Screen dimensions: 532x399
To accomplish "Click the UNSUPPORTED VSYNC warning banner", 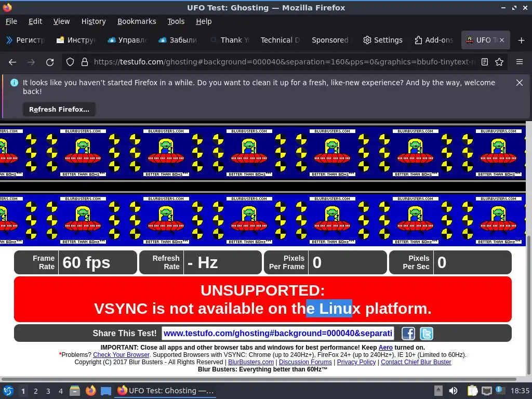I will (x=262, y=299).
